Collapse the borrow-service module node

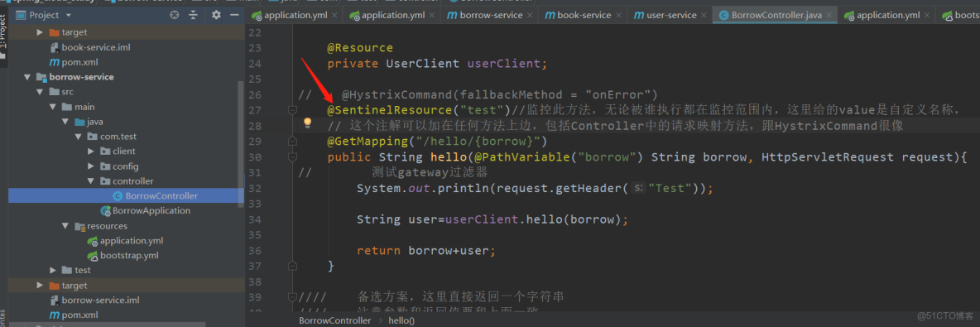coord(27,77)
